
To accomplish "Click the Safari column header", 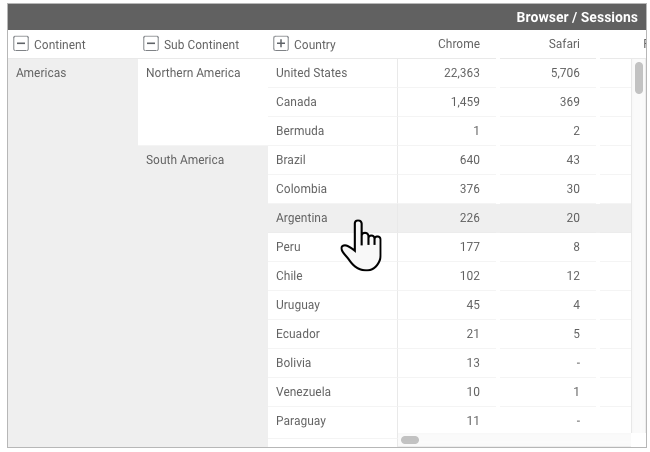I will coord(564,44).
